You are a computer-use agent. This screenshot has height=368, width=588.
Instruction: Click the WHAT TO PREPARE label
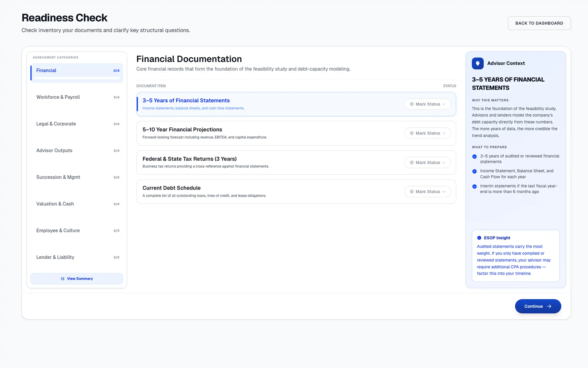pos(489,147)
